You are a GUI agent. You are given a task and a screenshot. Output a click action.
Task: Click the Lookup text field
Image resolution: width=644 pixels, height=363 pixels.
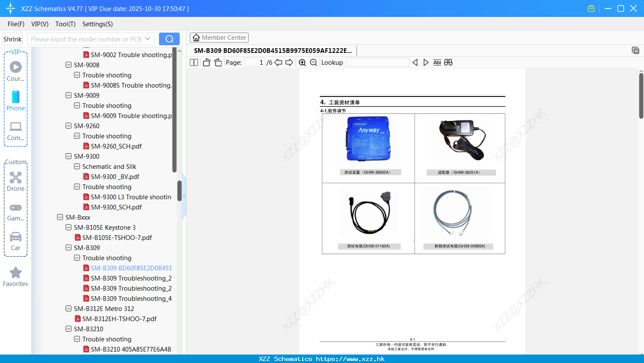(x=377, y=62)
